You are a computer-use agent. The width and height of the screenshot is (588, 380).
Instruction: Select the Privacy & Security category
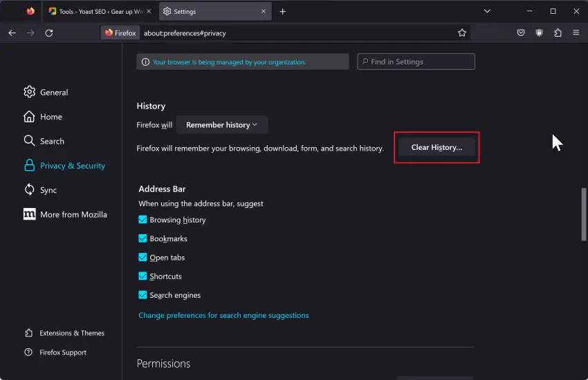click(64, 166)
